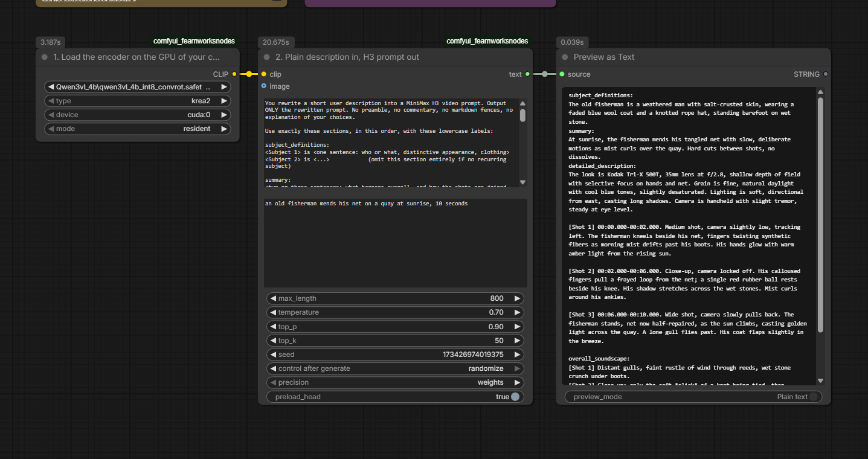Click the scroll-down arrow of Preview text output
The height and width of the screenshot is (459, 868).
[x=820, y=380]
